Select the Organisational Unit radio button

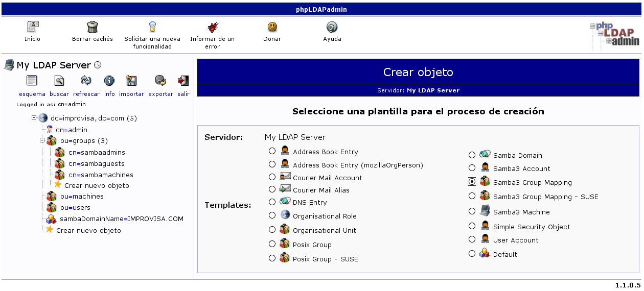click(x=272, y=230)
